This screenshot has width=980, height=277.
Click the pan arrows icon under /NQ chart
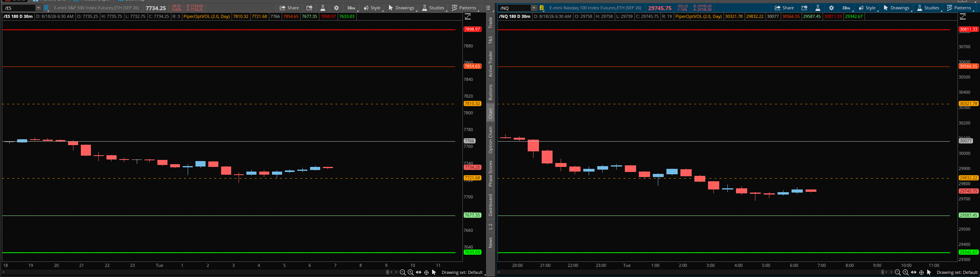[914, 272]
